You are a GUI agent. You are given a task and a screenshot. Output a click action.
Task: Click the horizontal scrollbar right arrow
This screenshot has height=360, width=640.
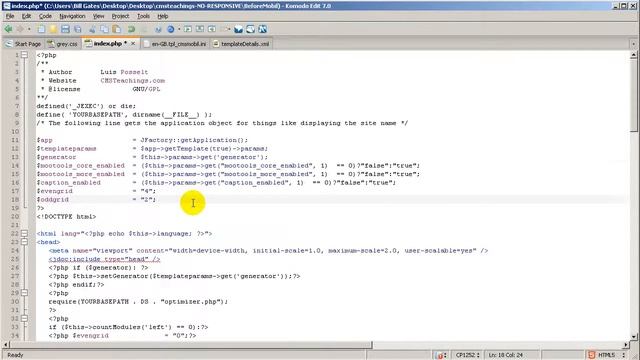coord(627,345)
